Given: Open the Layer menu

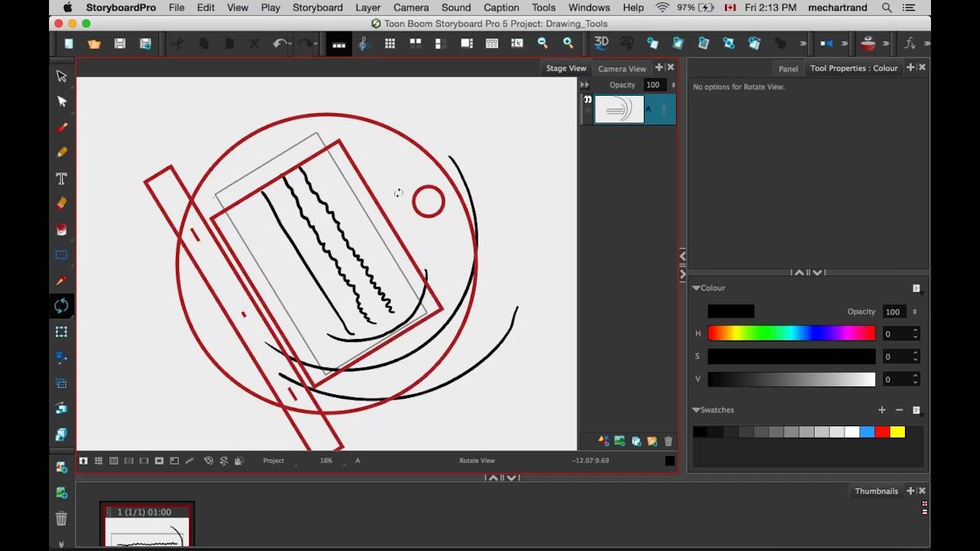Looking at the screenshot, I should pos(368,8).
